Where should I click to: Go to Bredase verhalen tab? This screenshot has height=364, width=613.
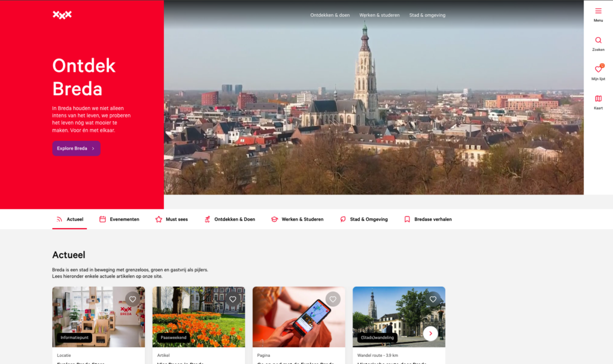(427, 219)
